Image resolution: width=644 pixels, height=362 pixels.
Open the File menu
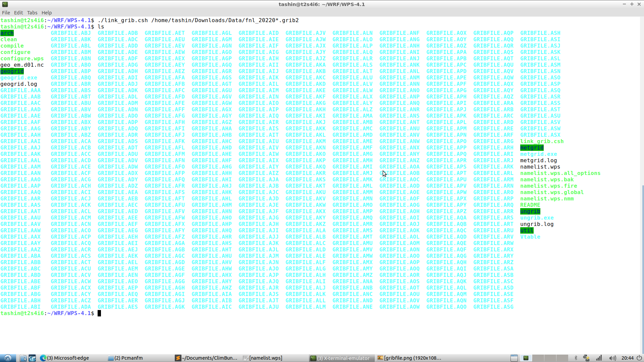[x=6, y=13]
